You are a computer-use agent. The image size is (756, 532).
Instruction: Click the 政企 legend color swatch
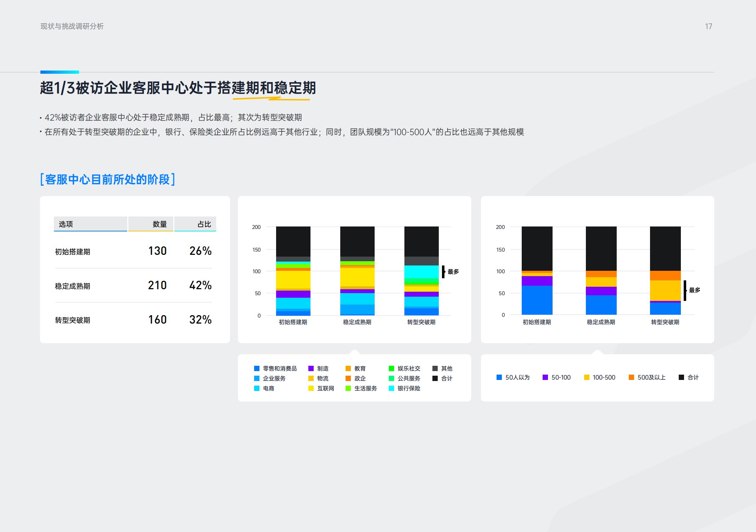click(x=348, y=379)
